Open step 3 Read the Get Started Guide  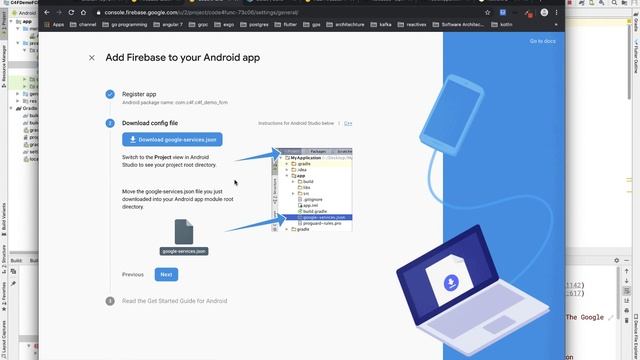[x=174, y=301]
